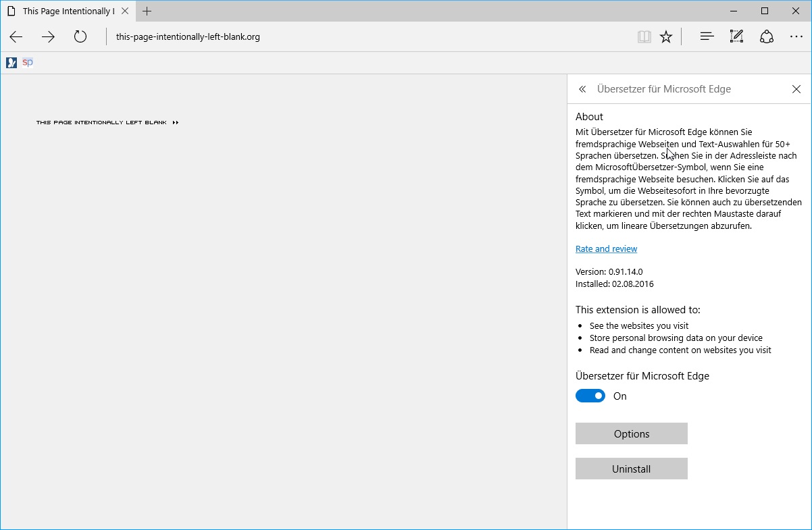Click 'See the websites you visit' item
Screen dimensions: 812x530
(639, 326)
